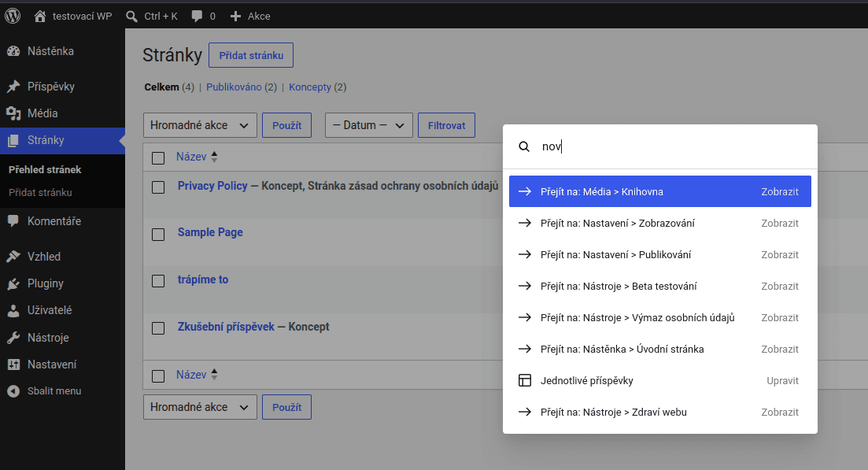Image resolution: width=868 pixels, height=470 pixels.
Task: Click the top Použít button
Action: point(286,125)
